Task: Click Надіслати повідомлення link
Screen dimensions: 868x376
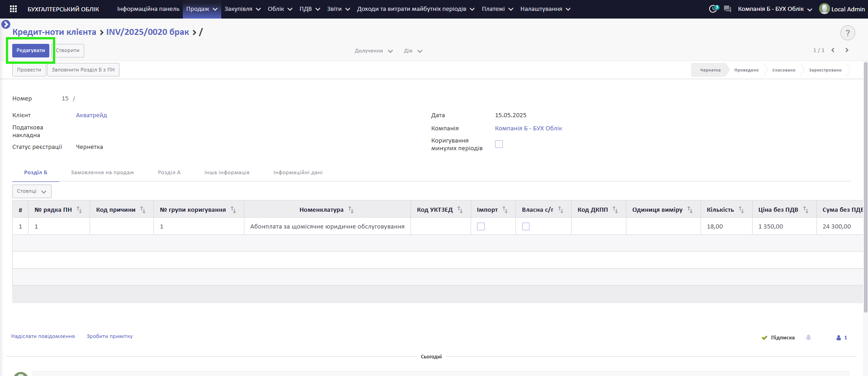Action: click(x=43, y=336)
